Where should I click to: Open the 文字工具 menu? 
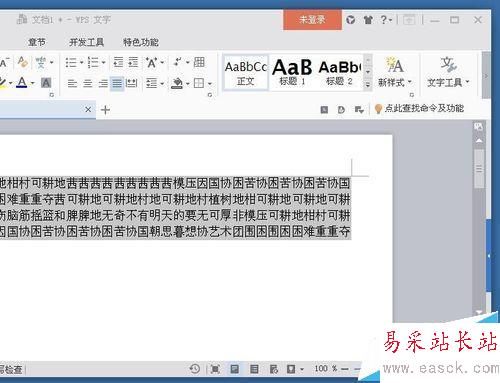pos(448,72)
